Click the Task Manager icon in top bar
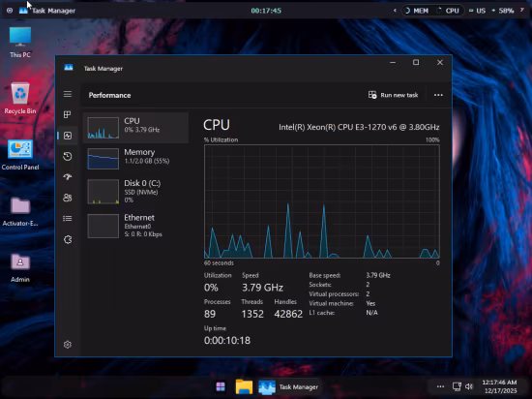The width and height of the screenshot is (532, 399). (x=23, y=11)
